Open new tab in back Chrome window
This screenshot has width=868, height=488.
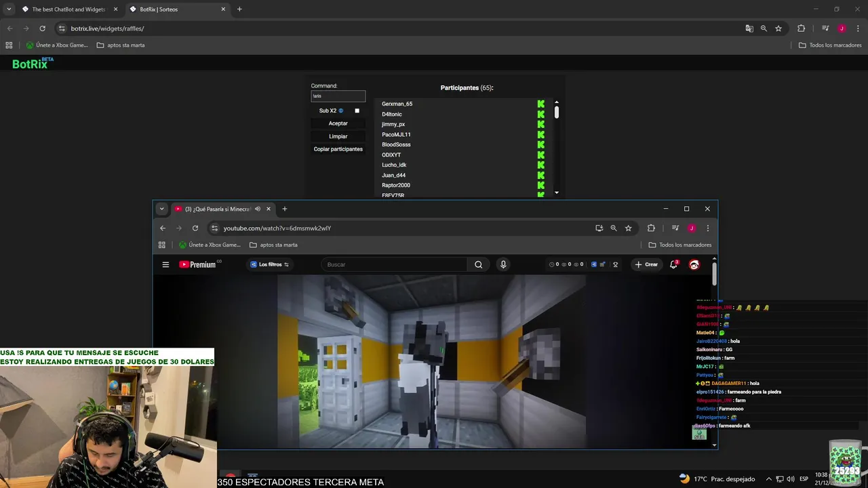[x=239, y=9]
